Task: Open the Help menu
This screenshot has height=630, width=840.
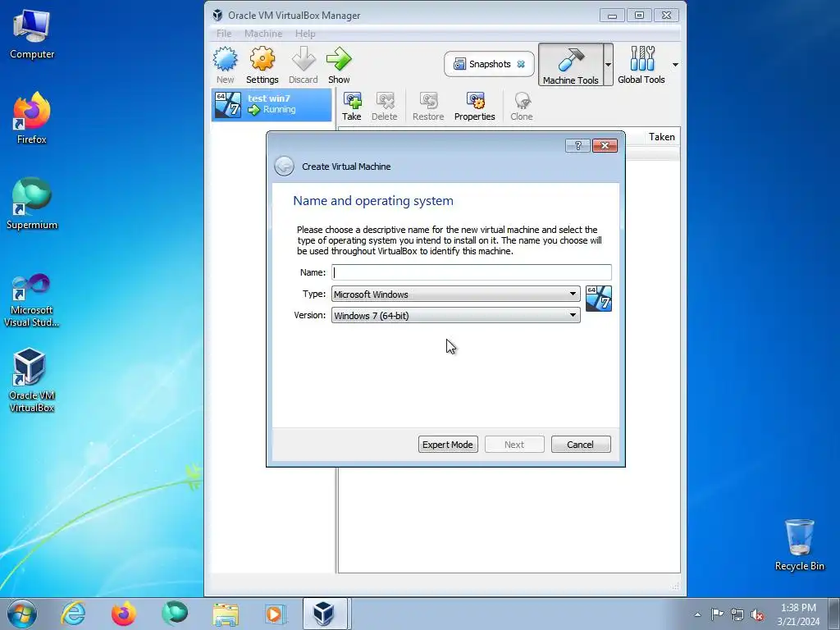Action: [x=305, y=33]
